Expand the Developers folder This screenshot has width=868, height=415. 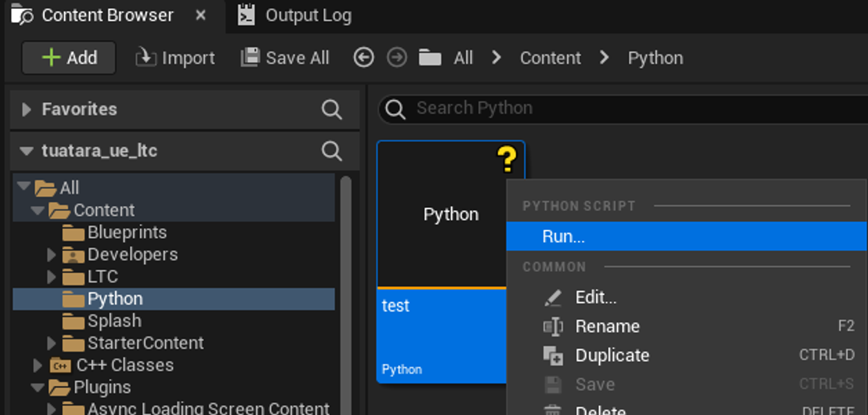(51, 254)
